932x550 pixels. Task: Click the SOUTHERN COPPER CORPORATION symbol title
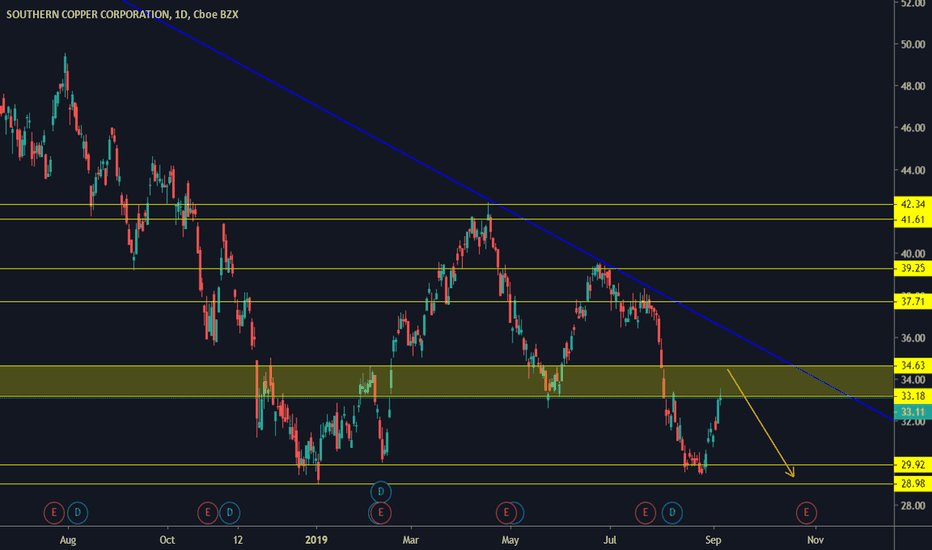click(87, 14)
